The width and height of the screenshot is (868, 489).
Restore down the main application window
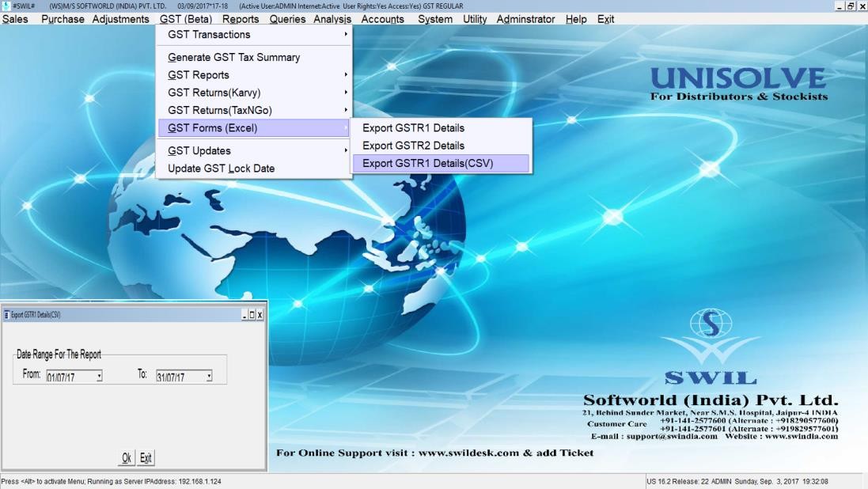pos(851,6)
